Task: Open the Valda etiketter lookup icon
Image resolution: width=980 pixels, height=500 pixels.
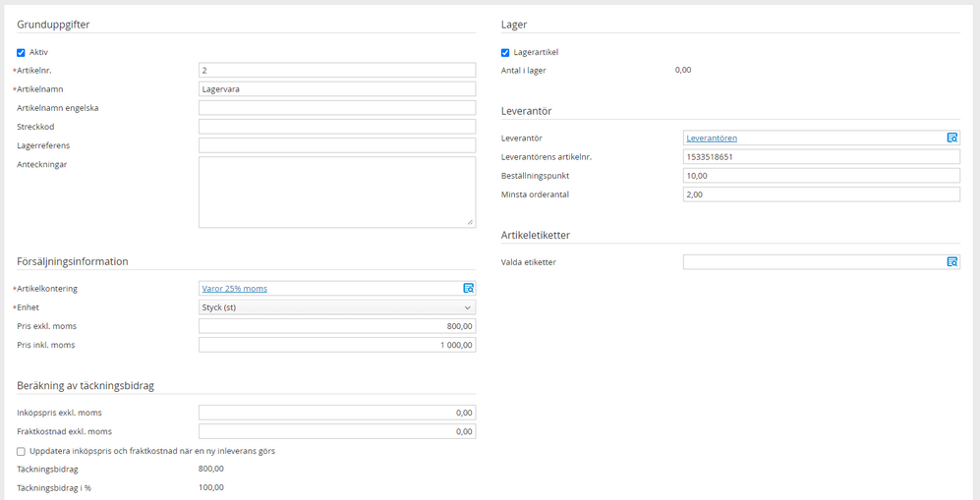Action: pyautogui.click(x=951, y=262)
